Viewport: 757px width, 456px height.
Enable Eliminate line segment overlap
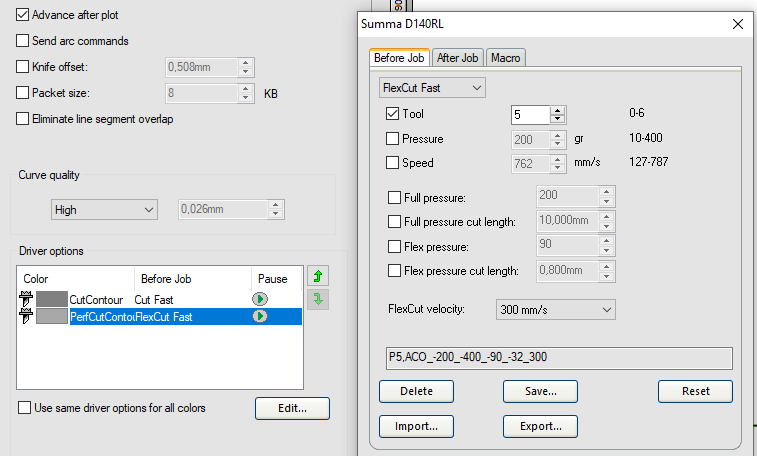(22, 119)
